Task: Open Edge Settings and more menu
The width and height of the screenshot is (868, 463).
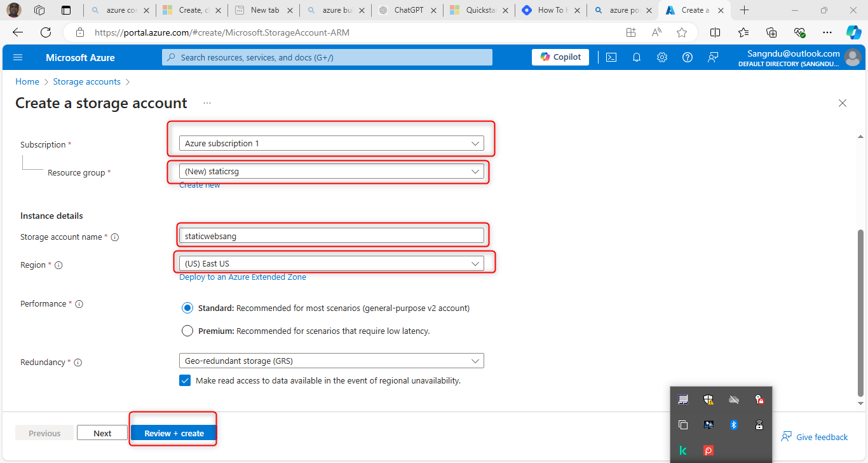Action: (827, 32)
